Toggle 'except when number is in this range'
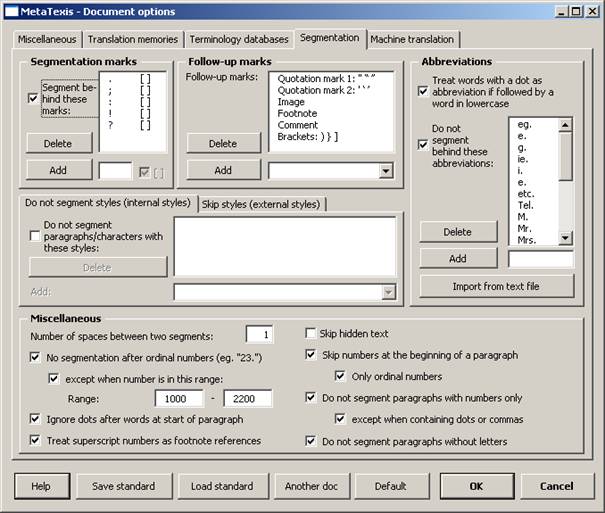 click(x=54, y=379)
